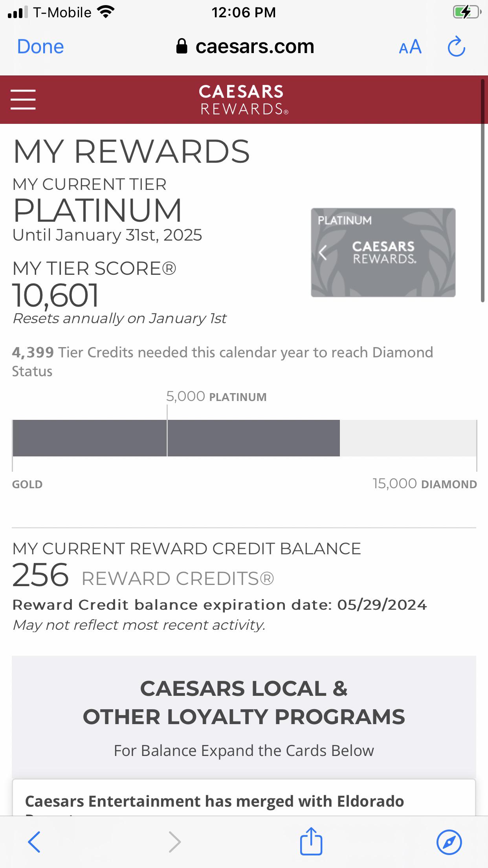488x868 pixels.
Task: Tap the Caesars Rewards logo
Action: pos(243,99)
